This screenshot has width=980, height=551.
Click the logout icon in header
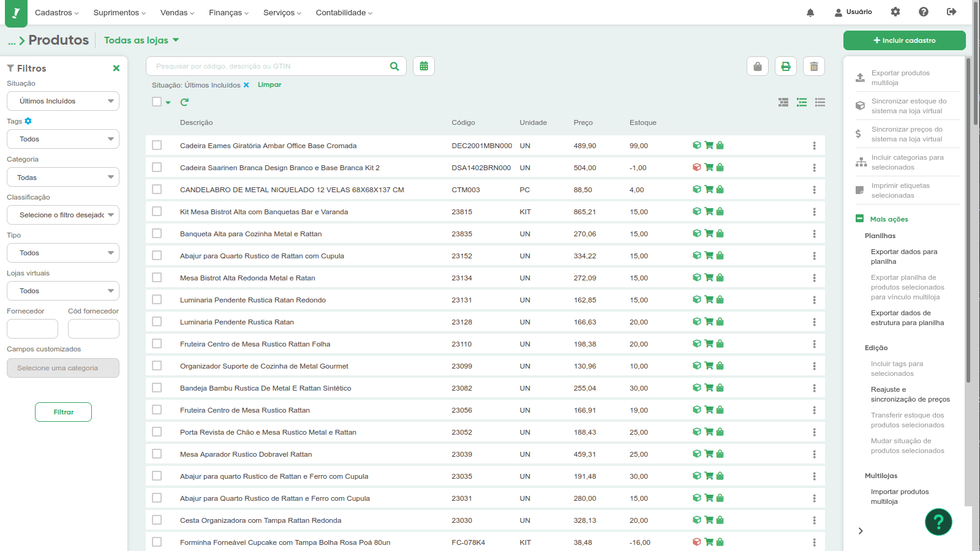coord(951,12)
